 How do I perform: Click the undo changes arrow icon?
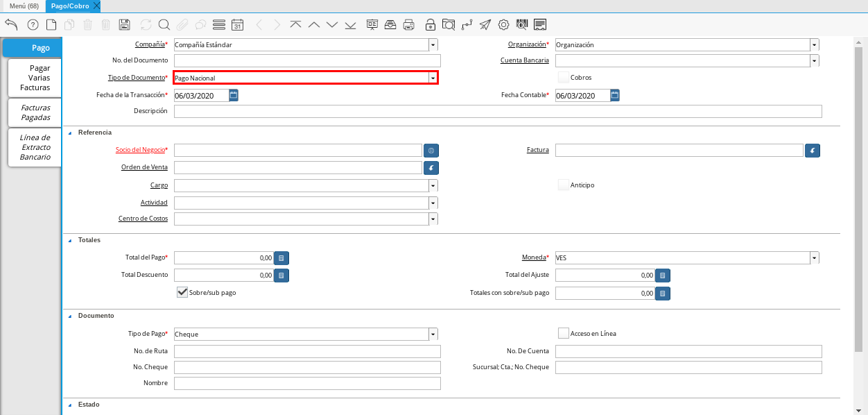11,25
